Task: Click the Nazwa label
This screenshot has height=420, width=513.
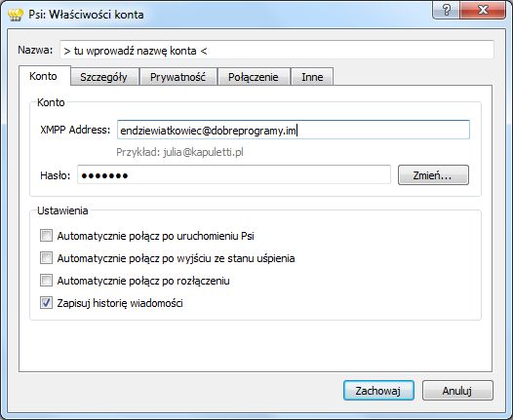Action: coord(35,50)
